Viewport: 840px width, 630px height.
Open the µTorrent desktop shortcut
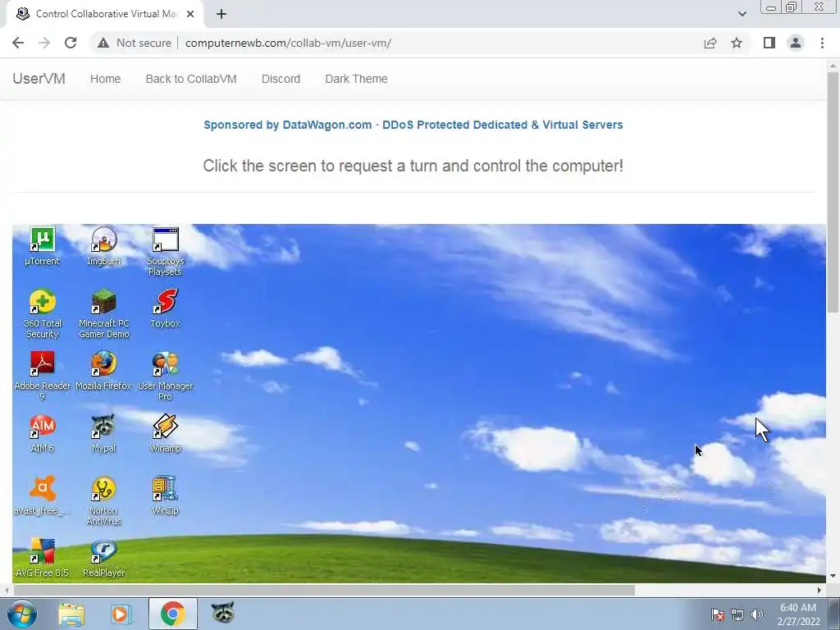coord(43,246)
